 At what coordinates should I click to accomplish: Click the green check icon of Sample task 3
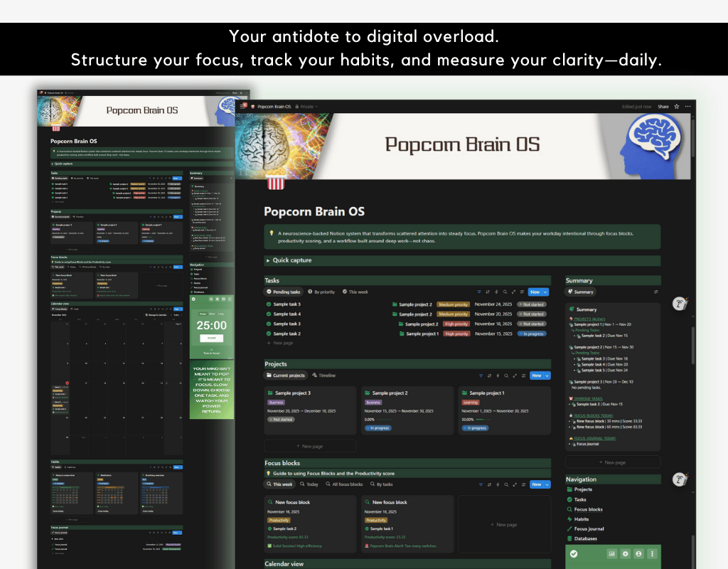tap(268, 324)
